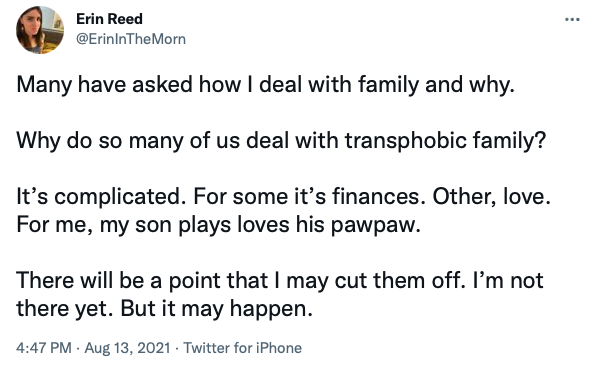The image size is (593, 373).
Task: Select the Aug 13, 2021 date
Action: click(x=127, y=348)
